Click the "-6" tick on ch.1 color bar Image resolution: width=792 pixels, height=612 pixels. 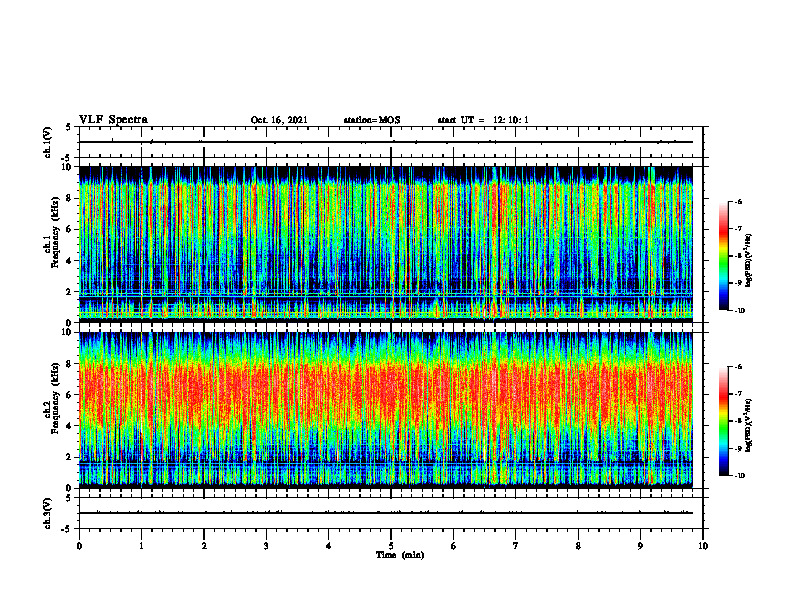tap(738, 202)
